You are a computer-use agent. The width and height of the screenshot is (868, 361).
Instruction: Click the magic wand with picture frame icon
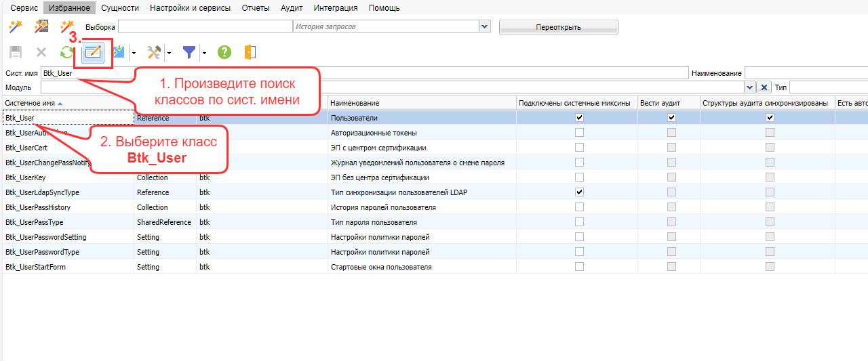point(41,26)
